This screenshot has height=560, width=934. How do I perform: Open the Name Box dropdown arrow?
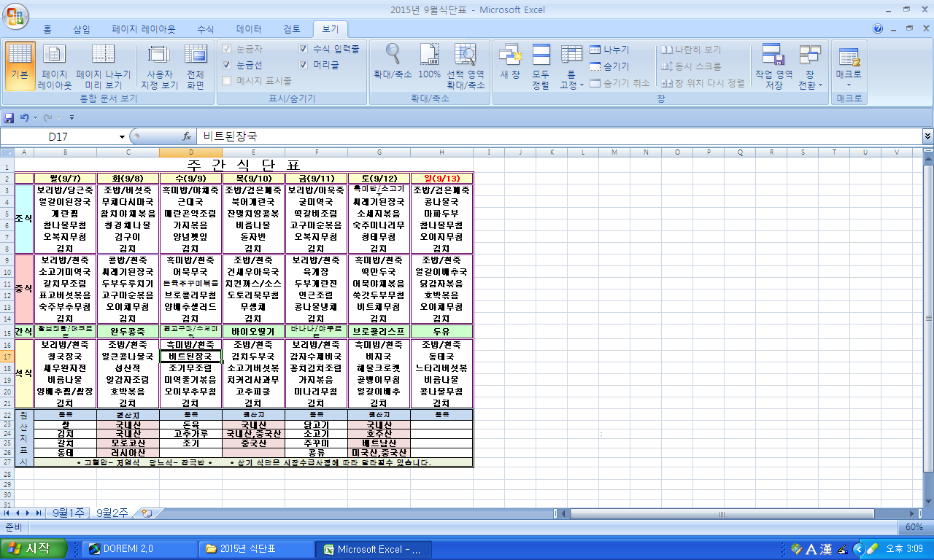click(x=122, y=136)
